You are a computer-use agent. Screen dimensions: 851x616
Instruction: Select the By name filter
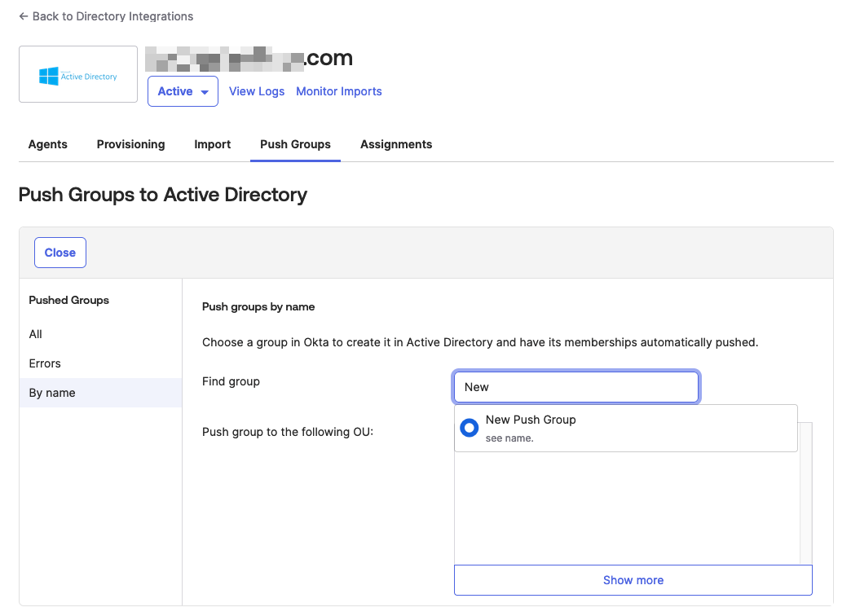100,393
